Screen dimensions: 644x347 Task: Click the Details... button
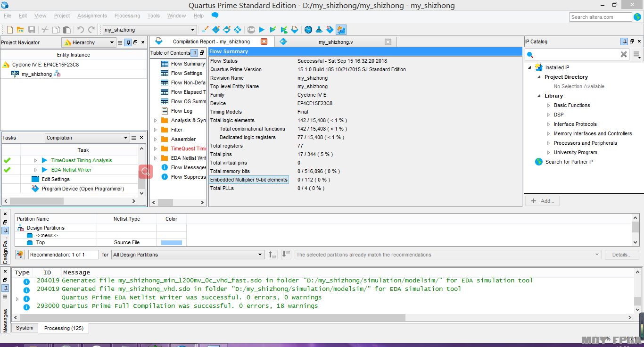(622, 255)
